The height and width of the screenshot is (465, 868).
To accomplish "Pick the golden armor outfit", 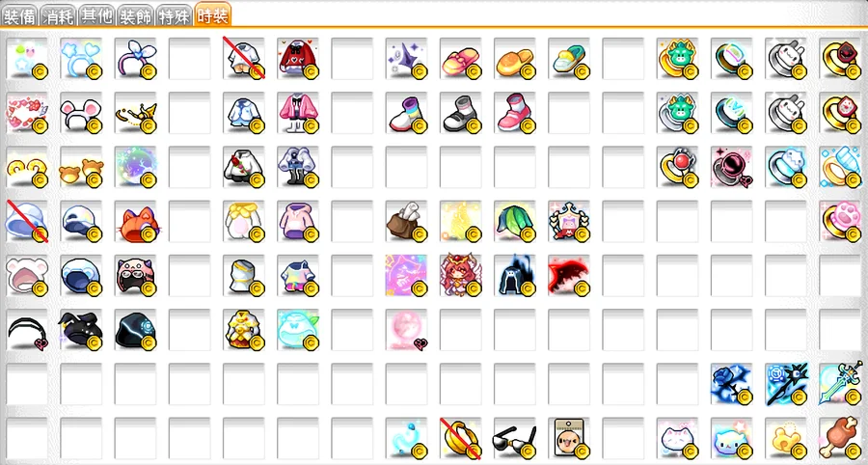I will (244, 329).
